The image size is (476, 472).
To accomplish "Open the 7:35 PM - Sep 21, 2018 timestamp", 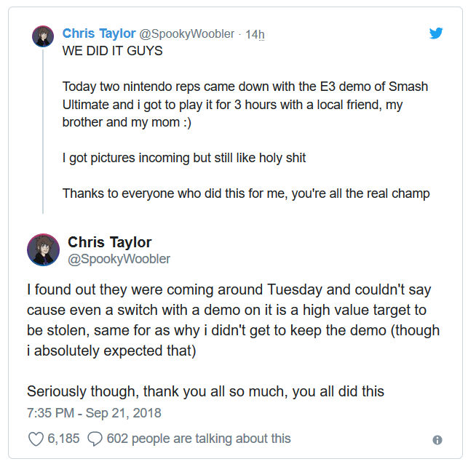I will [x=94, y=413].
